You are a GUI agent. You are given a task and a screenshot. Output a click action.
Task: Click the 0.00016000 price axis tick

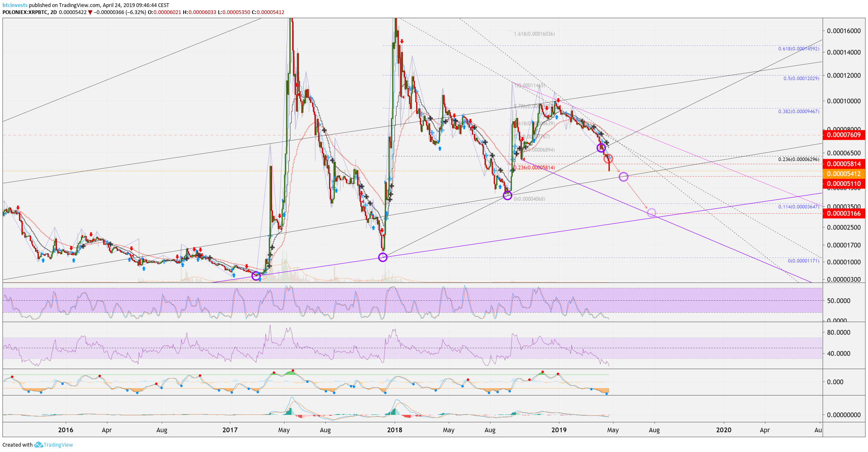click(x=844, y=31)
